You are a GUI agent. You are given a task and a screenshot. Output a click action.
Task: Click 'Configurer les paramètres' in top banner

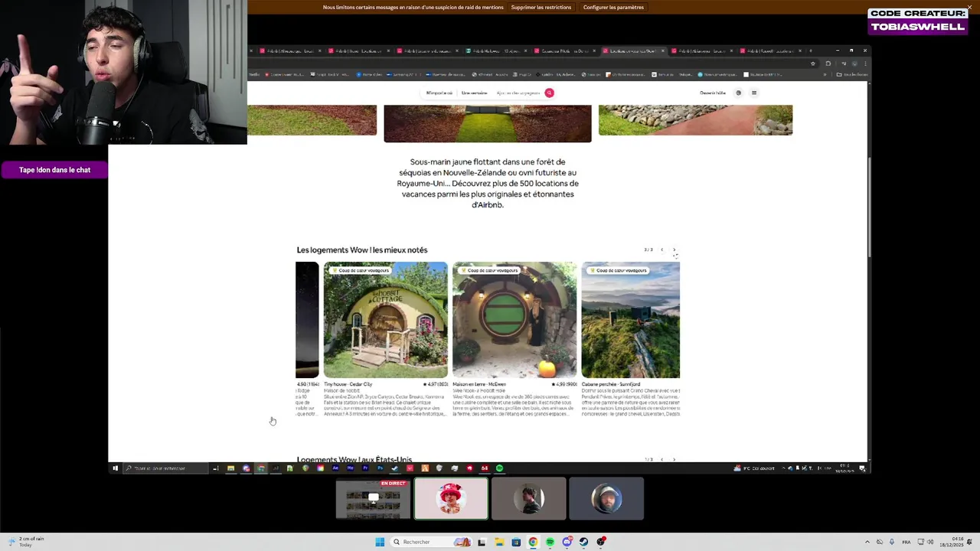613,7
